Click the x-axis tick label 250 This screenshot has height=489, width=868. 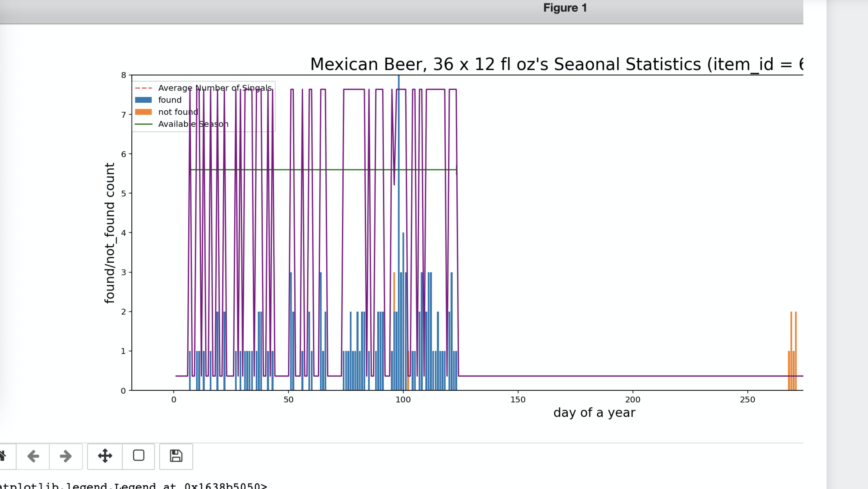[x=748, y=400]
